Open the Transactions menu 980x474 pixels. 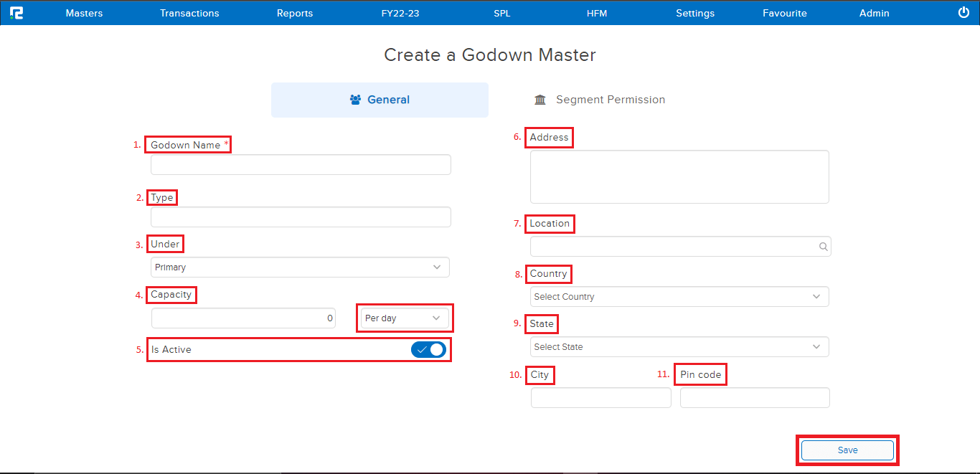click(189, 13)
